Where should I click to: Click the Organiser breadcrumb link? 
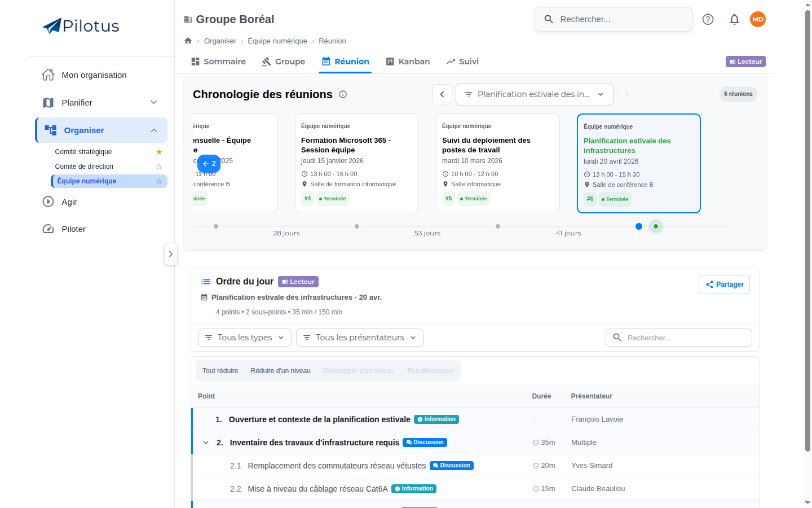coord(220,41)
